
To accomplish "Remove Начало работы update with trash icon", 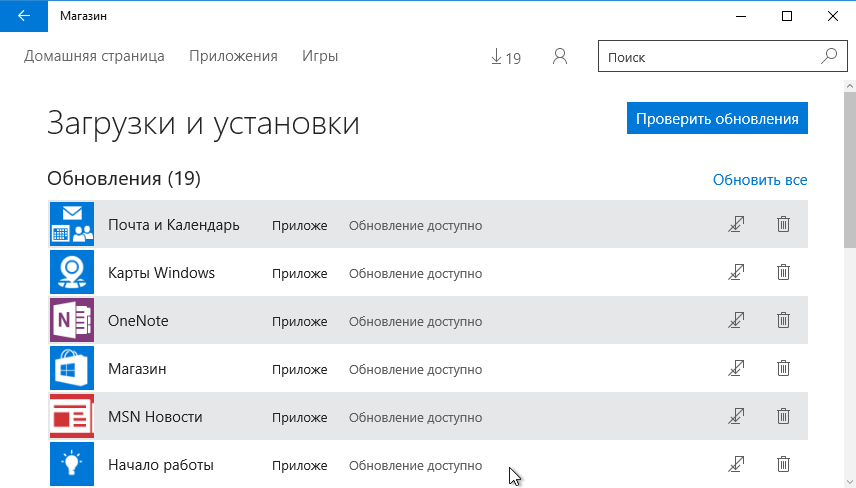I will point(784,464).
